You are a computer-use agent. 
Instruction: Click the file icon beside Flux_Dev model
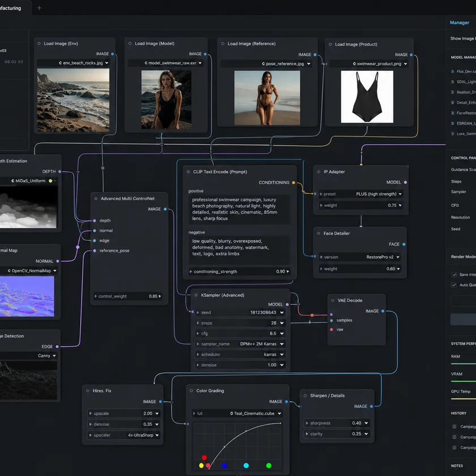coord(453,71)
